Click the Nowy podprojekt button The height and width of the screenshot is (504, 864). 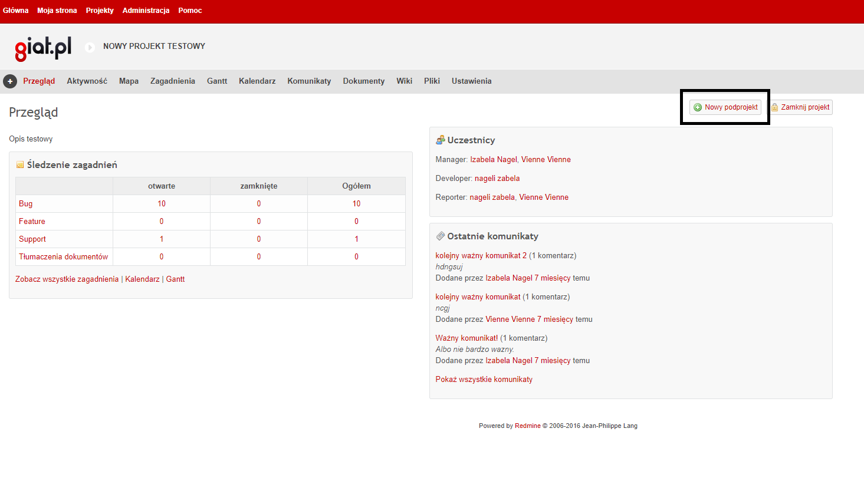point(725,107)
